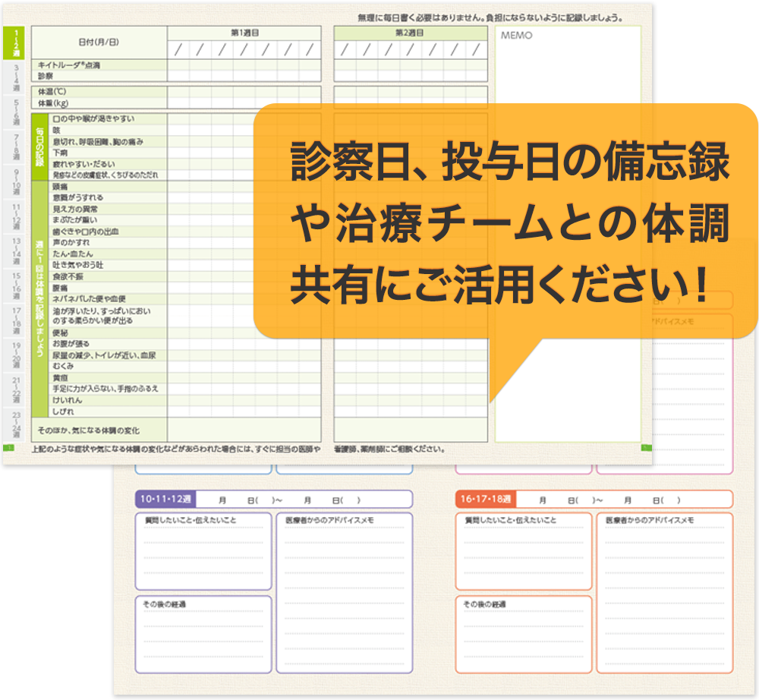
Task: Click the green 毎日の記録 section label
Action: pyautogui.click(x=39, y=147)
